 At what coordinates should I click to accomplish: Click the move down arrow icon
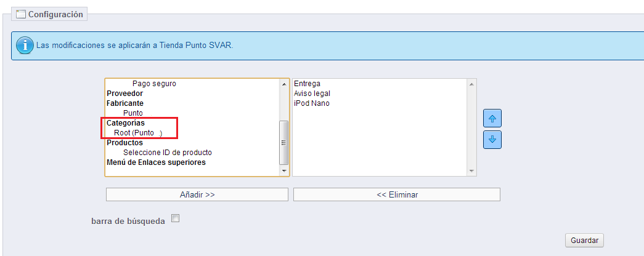(x=492, y=139)
